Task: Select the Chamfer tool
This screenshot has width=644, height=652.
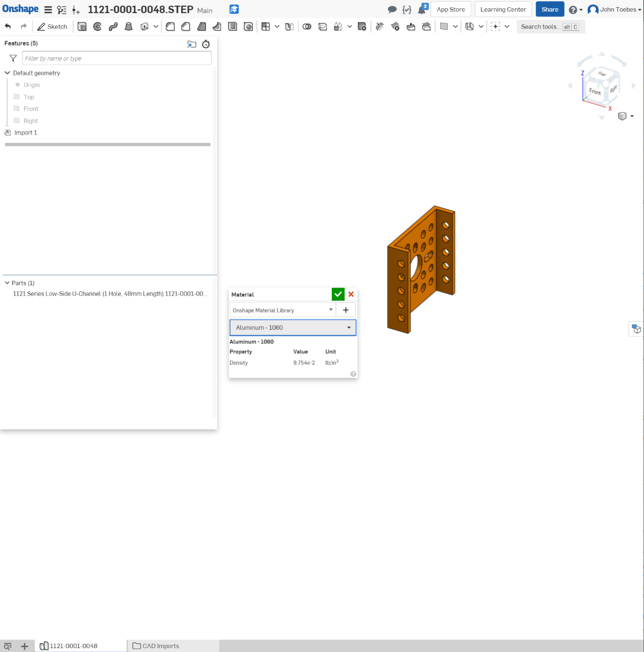Action: [186, 26]
